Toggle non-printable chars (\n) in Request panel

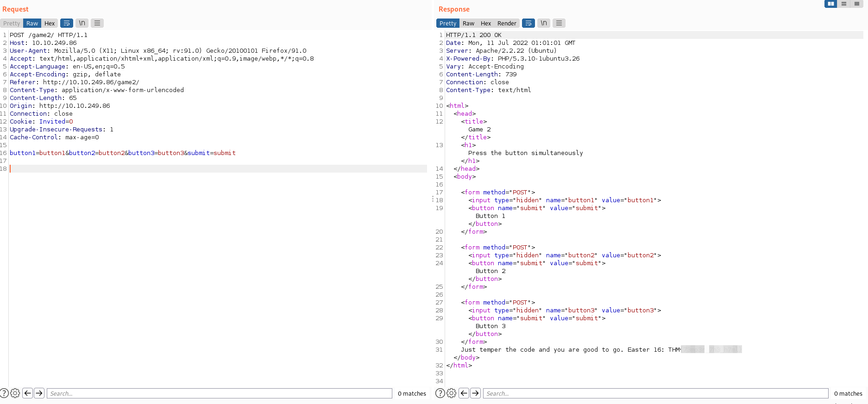[x=82, y=23]
